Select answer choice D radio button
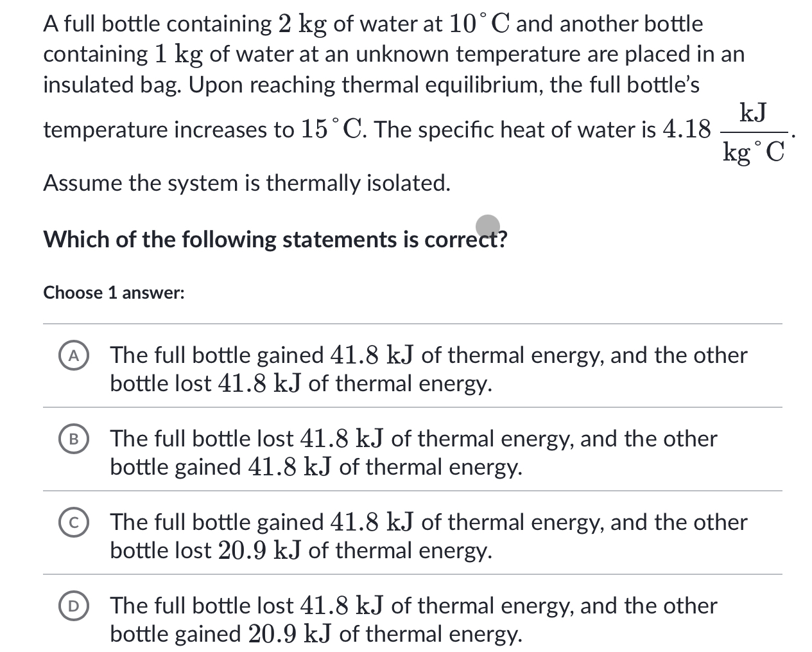 [x=73, y=606]
